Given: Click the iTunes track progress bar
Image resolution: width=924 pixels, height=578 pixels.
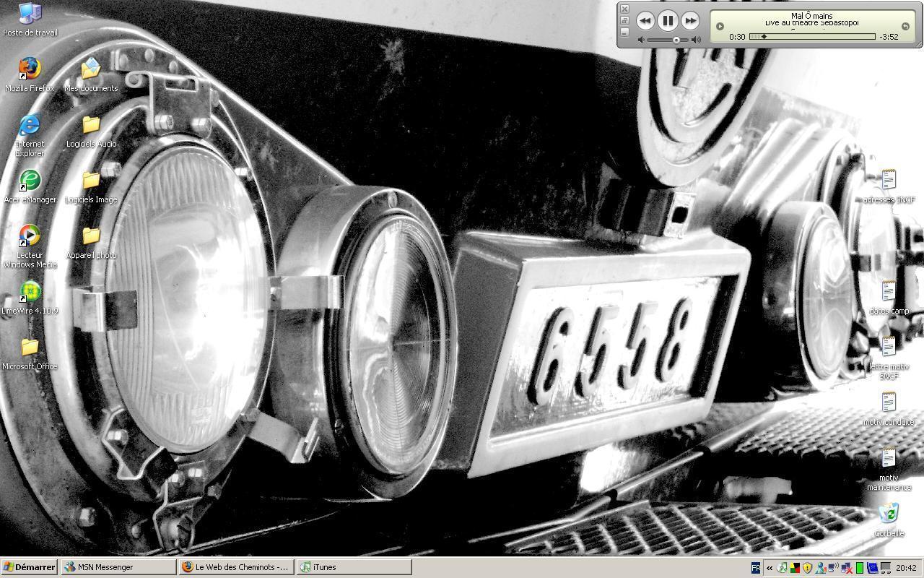Looking at the screenshot, I should tap(812, 36).
